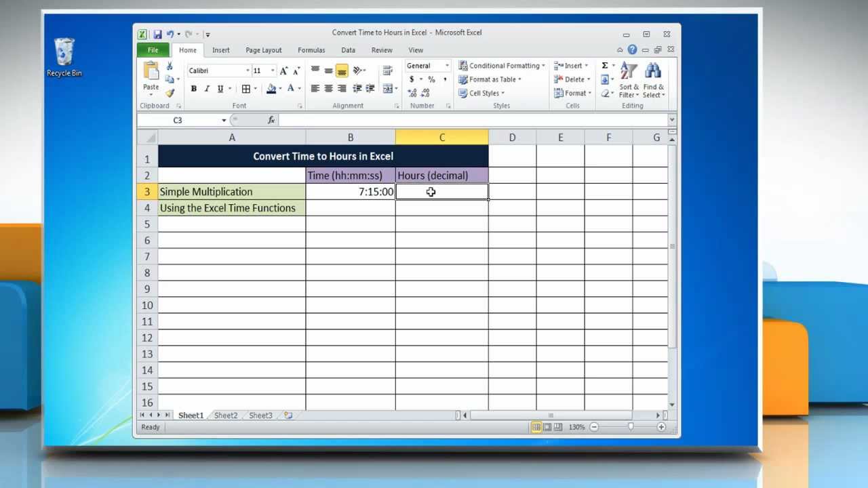Switch to the Insert ribbon tab
This screenshot has width=868, height=488.
pos(221,50)
